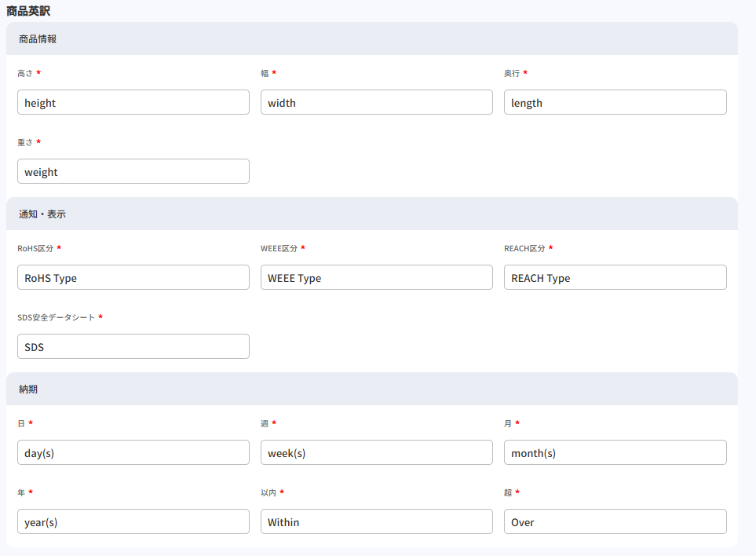
Task: Select the SDS input box
Action: tap(133, 346)
